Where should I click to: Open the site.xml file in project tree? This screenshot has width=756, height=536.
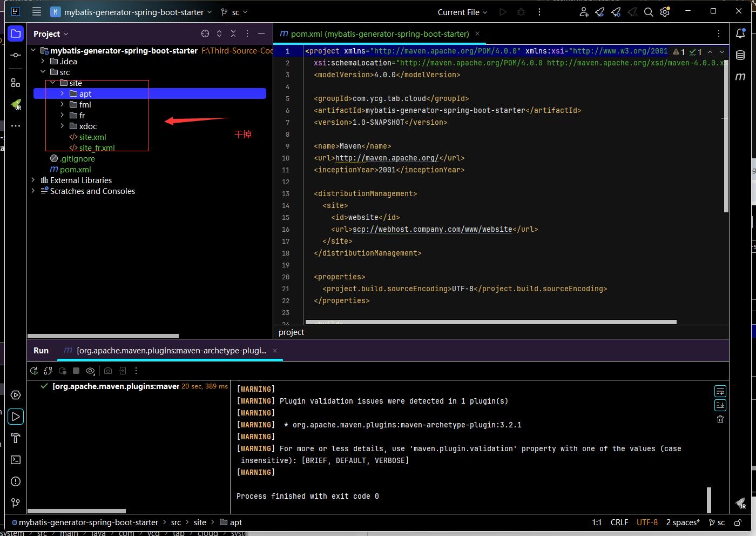pyautogui.click(x=92, y=137)
